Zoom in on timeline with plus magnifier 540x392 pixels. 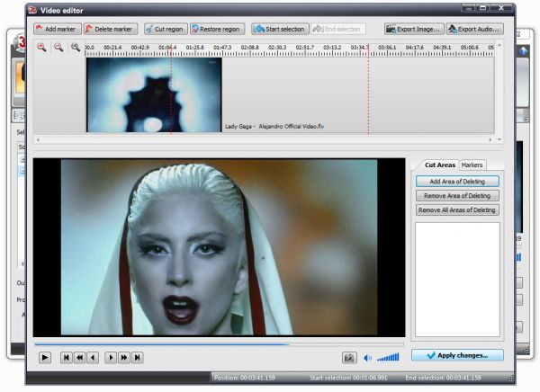[x=42, y=47]
